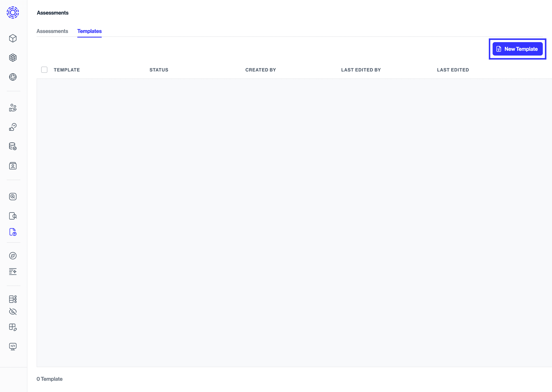Open the search magnifier sidebar icon
This screenshot has width=552, height=392.
pos(13,196)
